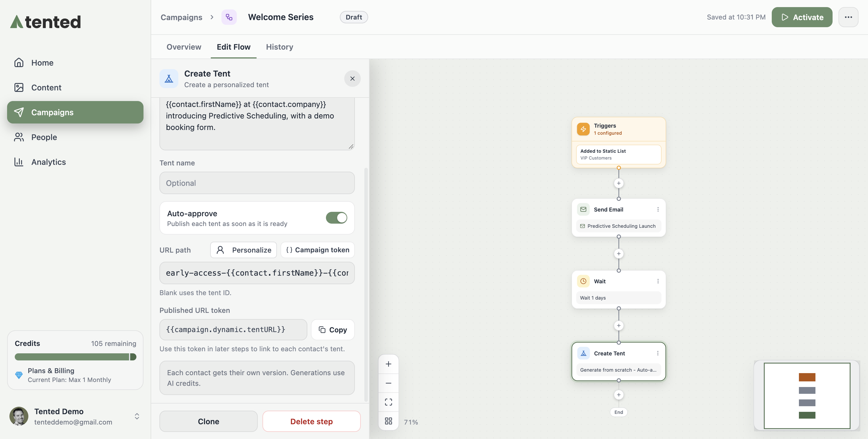Click the Draft status badge
This screenshot has width=868, height=439.
click(x=353, y=17)
